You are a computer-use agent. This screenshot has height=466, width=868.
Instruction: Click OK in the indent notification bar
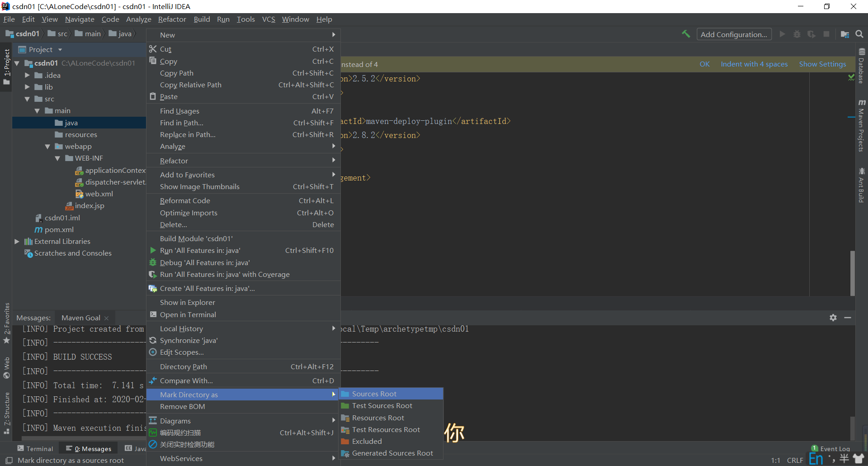(704, 64)
